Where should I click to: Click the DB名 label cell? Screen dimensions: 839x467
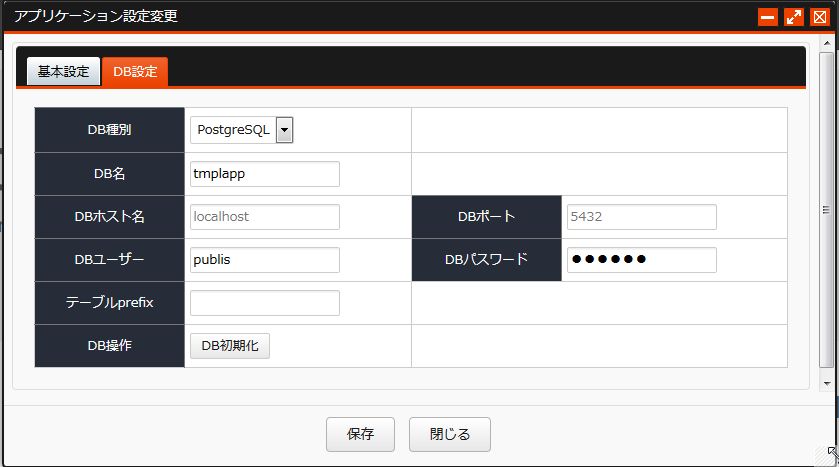110,174
